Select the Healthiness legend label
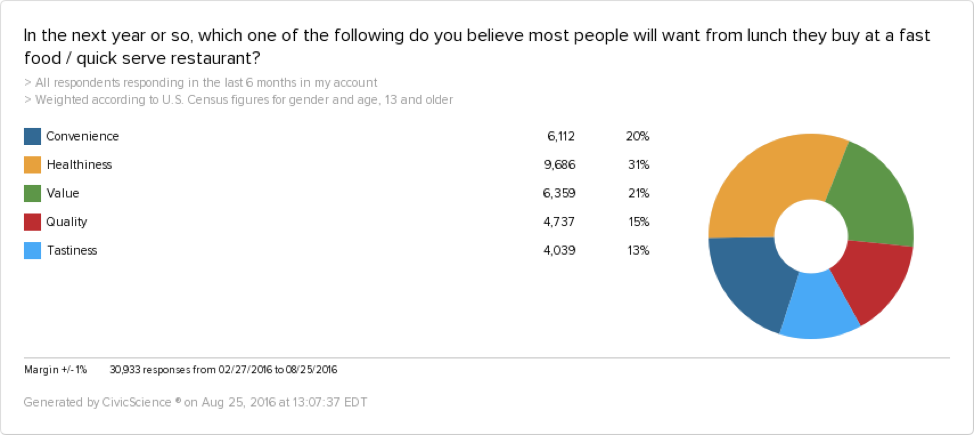Viewport: 974px width, 435px height. pyautogui.click(x=79, y=164)
